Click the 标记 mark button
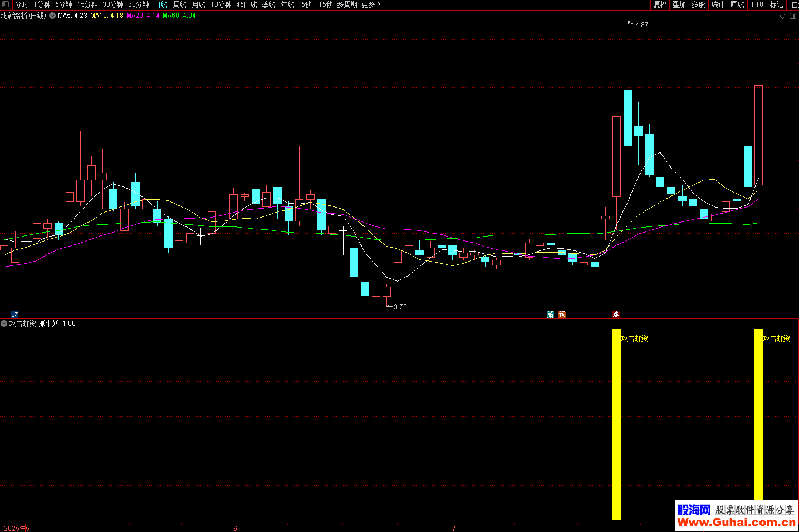The width and height of the screenshot is (799, 532). [x=776, y=4]
